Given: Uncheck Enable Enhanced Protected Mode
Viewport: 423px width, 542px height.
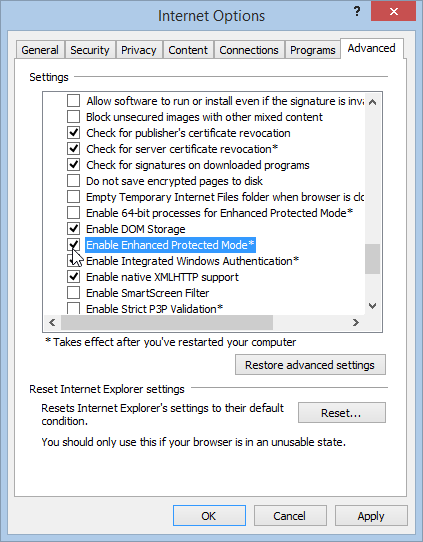Looking at the screenshot, I should [x=73, y=245].
